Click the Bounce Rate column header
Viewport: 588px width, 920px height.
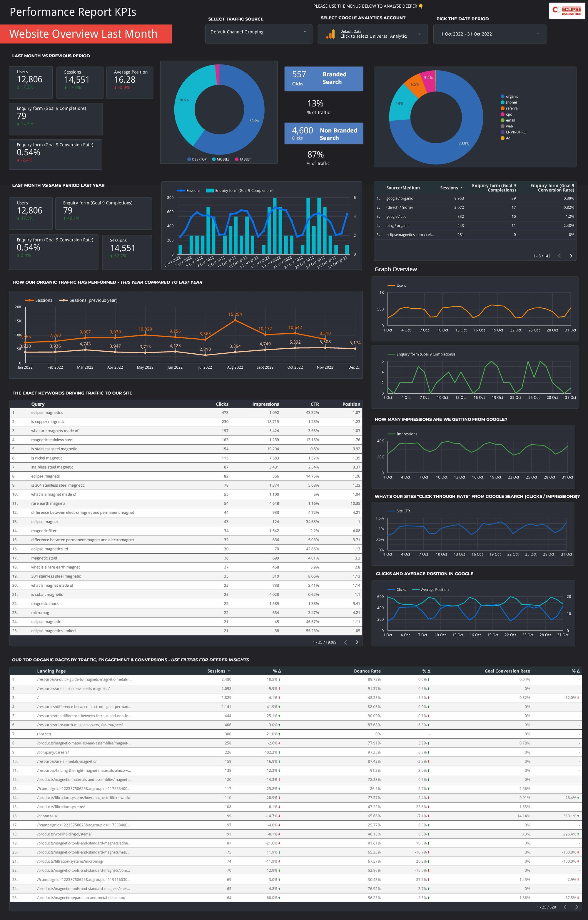[367, 671]
